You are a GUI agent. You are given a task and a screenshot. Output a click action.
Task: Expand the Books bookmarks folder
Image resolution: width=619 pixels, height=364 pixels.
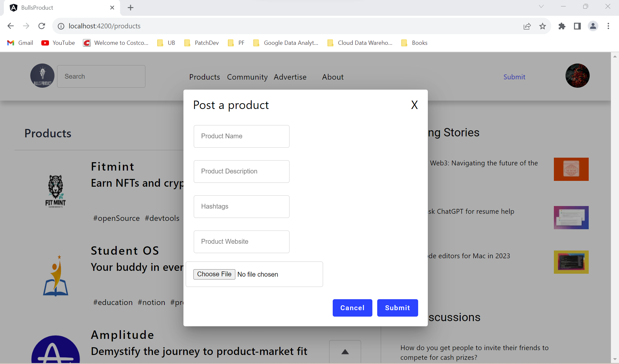pos(414,43)
